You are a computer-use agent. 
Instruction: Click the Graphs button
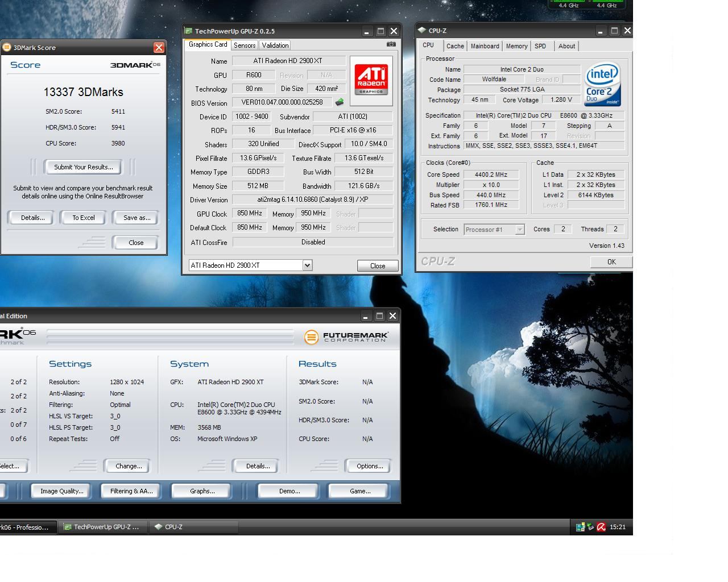pyautogui.click(x=202, y=491)
